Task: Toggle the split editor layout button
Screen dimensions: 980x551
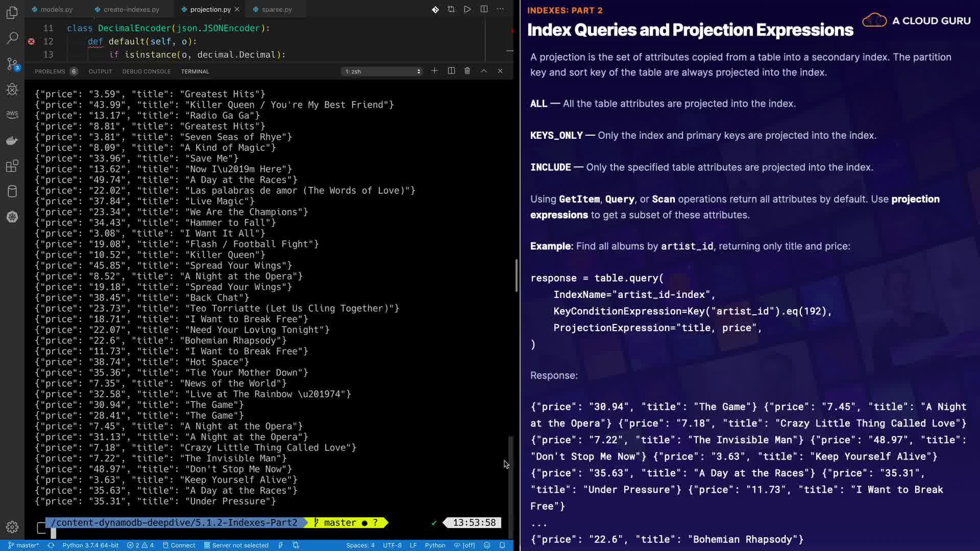Action: click(484, 9)
